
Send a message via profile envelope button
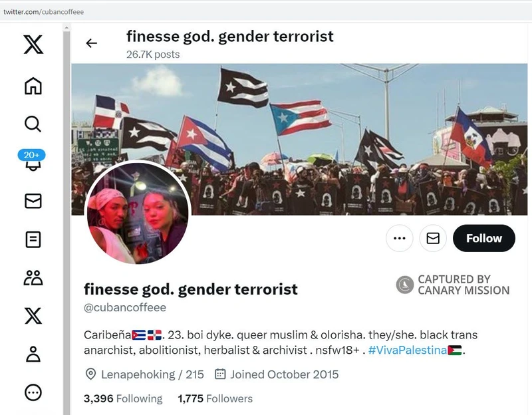433,238
